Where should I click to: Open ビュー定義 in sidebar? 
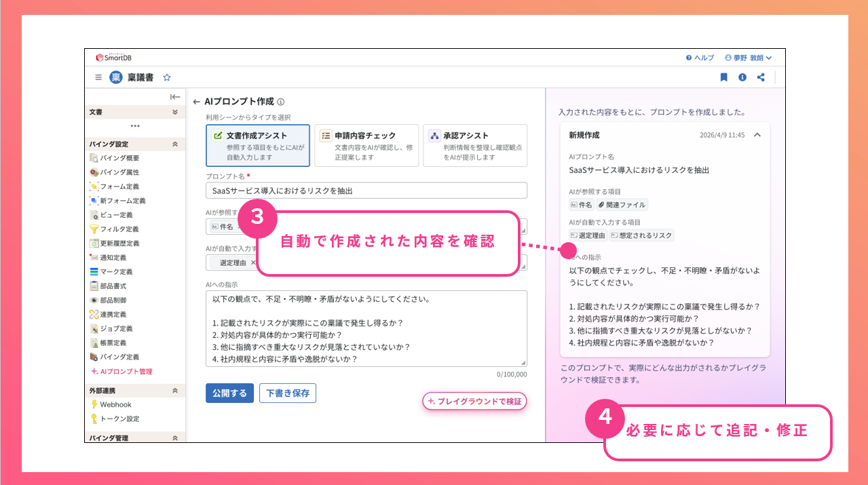point(111,215)
